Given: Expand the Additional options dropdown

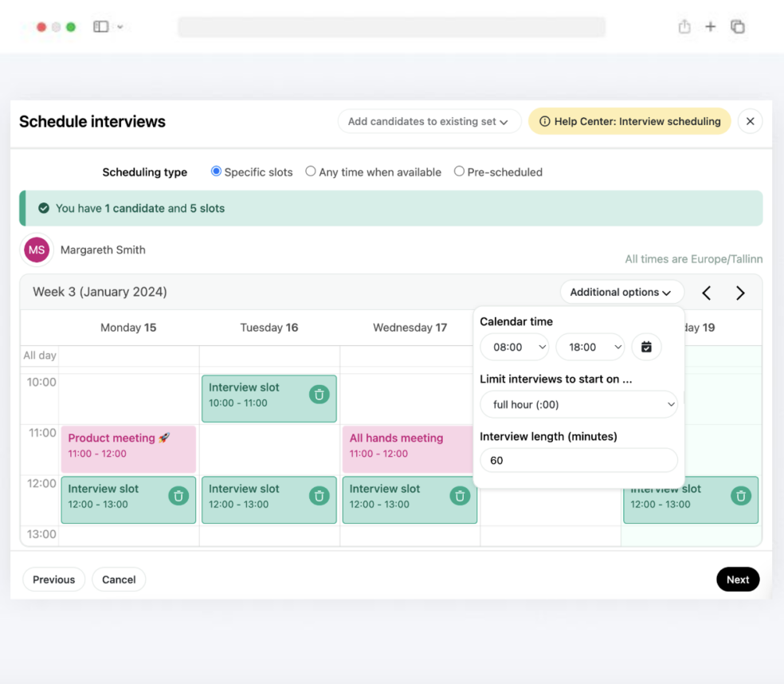Looking at the screenshot, I should pos(621,292).
